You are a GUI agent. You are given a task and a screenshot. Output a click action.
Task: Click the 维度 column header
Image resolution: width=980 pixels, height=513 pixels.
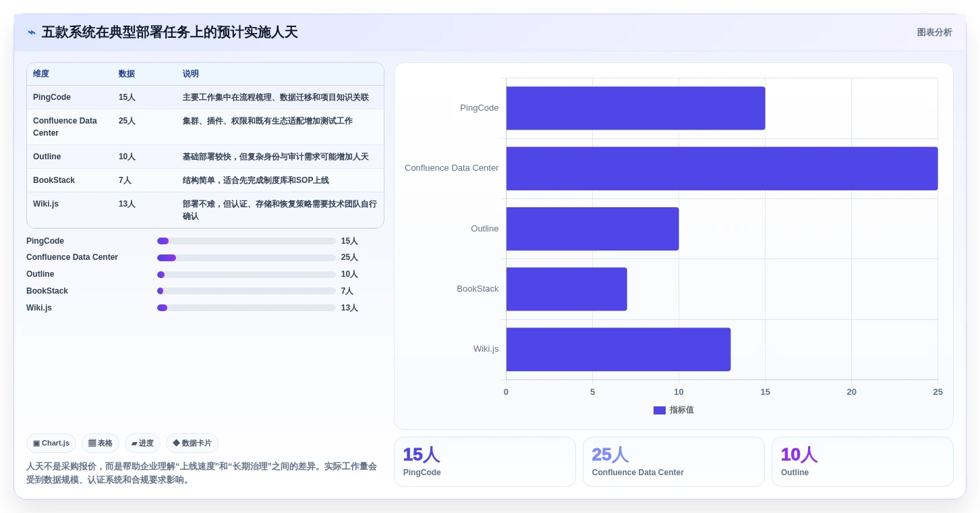41,74
